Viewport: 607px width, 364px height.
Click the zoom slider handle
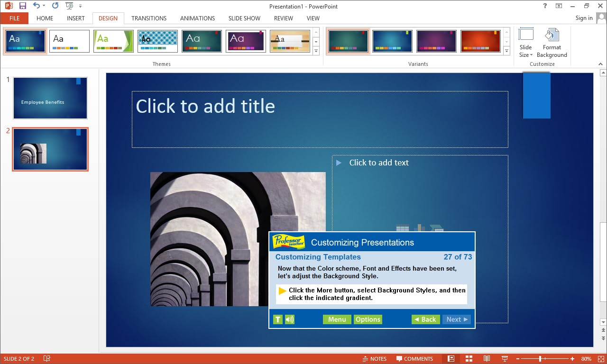[540, 359]
